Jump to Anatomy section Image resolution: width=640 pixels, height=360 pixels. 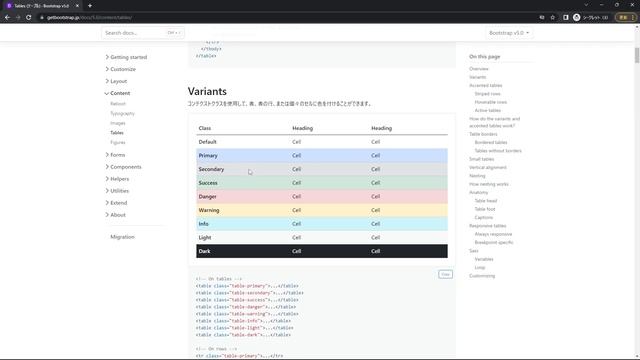478,193
